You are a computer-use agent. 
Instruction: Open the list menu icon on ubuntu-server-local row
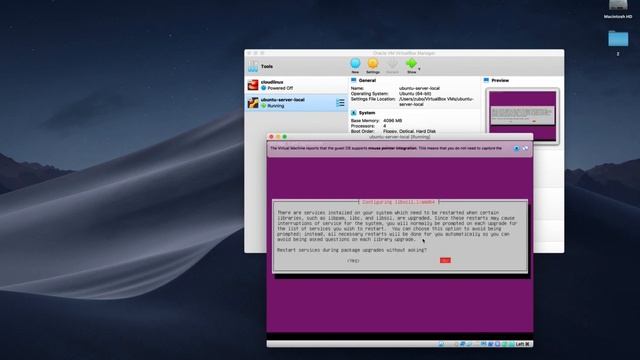coord(340,103)
